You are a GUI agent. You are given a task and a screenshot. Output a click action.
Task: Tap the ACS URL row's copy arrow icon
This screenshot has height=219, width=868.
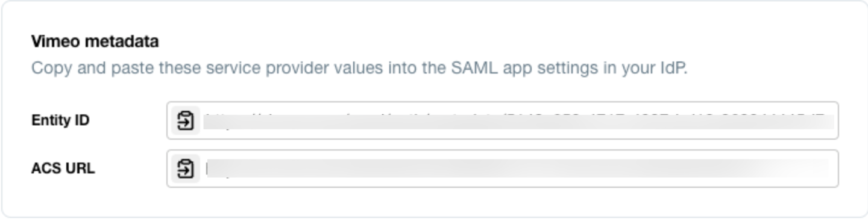pyautogui.click(x=186, y=168)
